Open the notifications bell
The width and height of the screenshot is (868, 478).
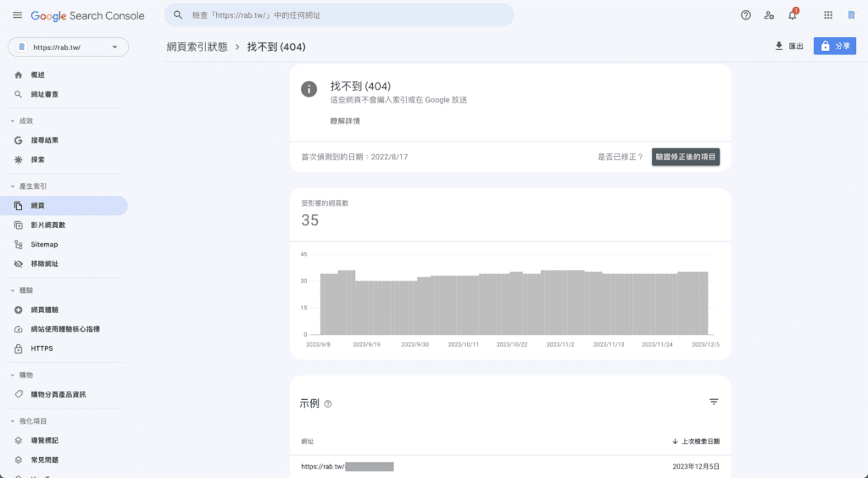[793, 15]
